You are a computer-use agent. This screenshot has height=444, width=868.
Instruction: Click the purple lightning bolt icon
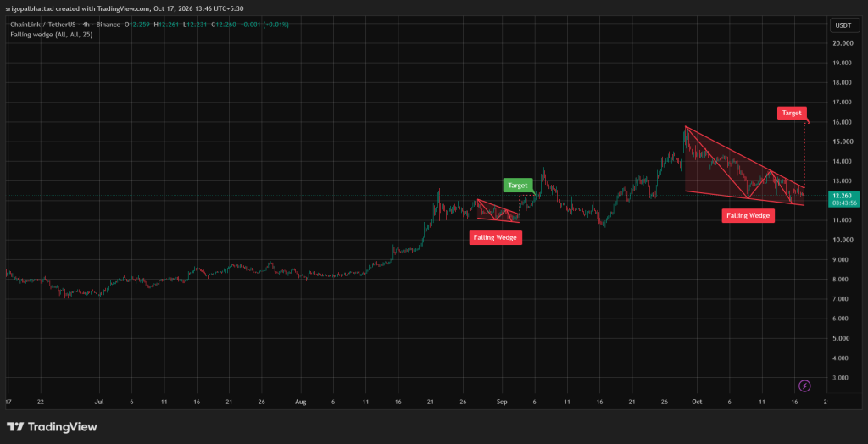click(805, 386)
